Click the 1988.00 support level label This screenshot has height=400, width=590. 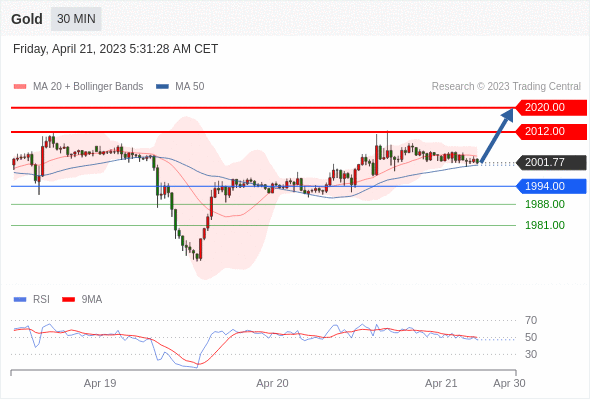(x=545, y=204)
